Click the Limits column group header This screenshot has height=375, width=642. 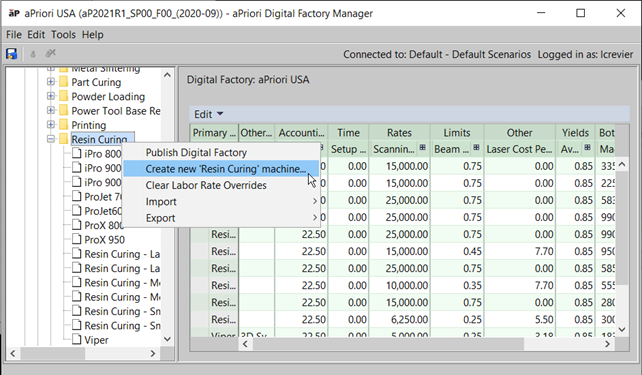click(x=457, y=133)
